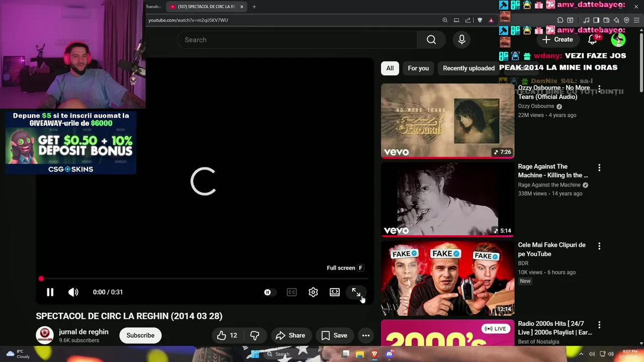
Task: Toggle the autoplay switch in the player
Action: [x=269, y=292]
